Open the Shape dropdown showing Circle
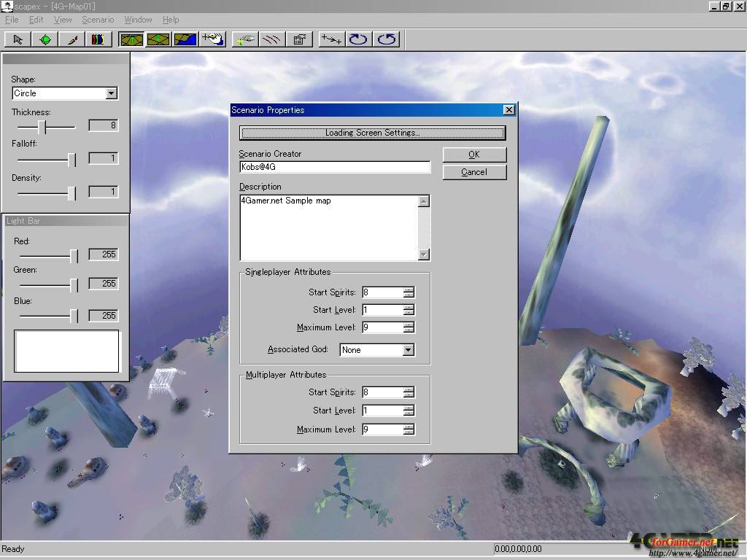This screenshot has height=560, width=747. coord(111,93)
